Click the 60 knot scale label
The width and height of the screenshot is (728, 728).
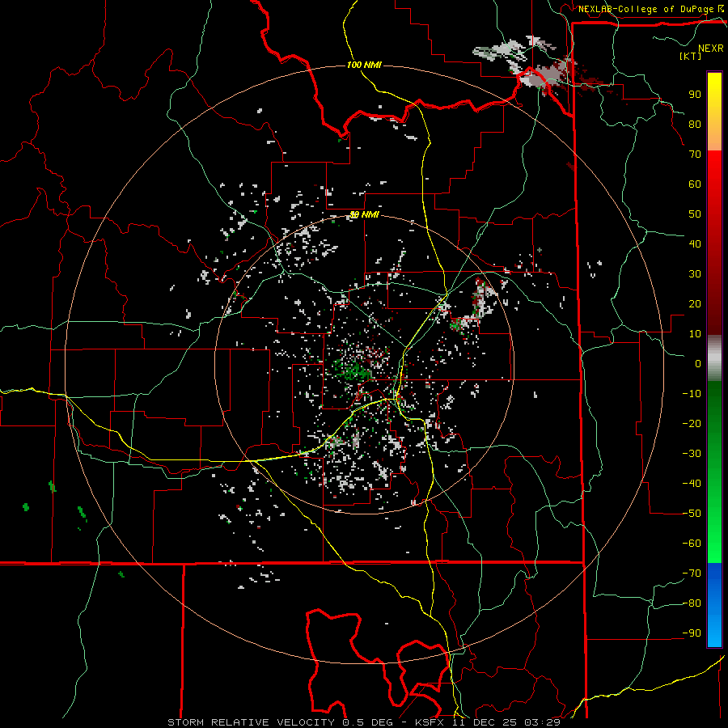click(x=695, y=184)
